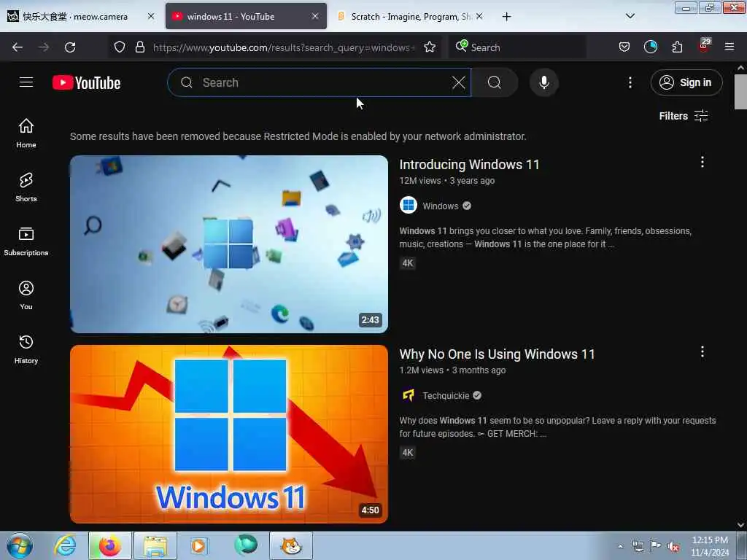Click the muted volume tray icon
The image size is (747, 560).
tap(673, 547)
